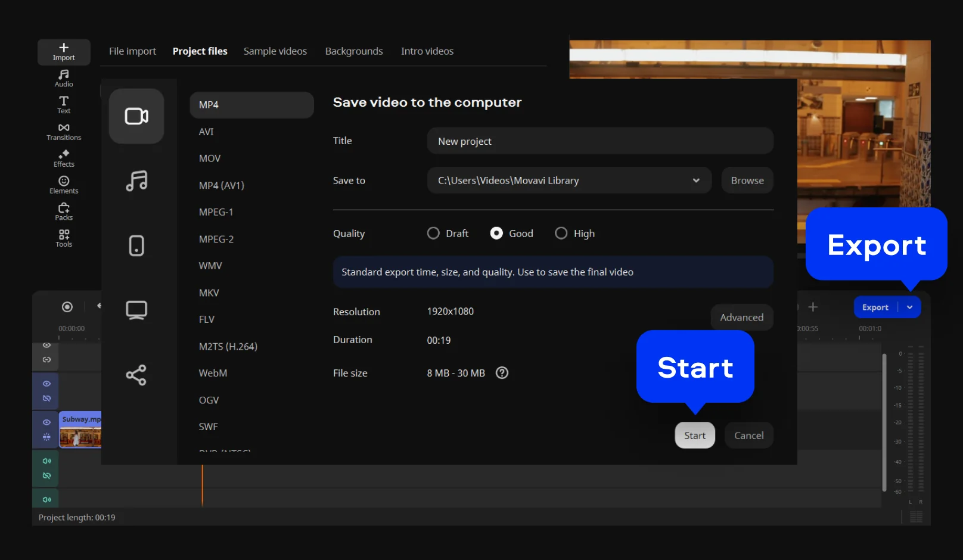Toggle visibility eye on Subway.mp4 track
This screenshot has width=963, height=560.
coord(46,422)
